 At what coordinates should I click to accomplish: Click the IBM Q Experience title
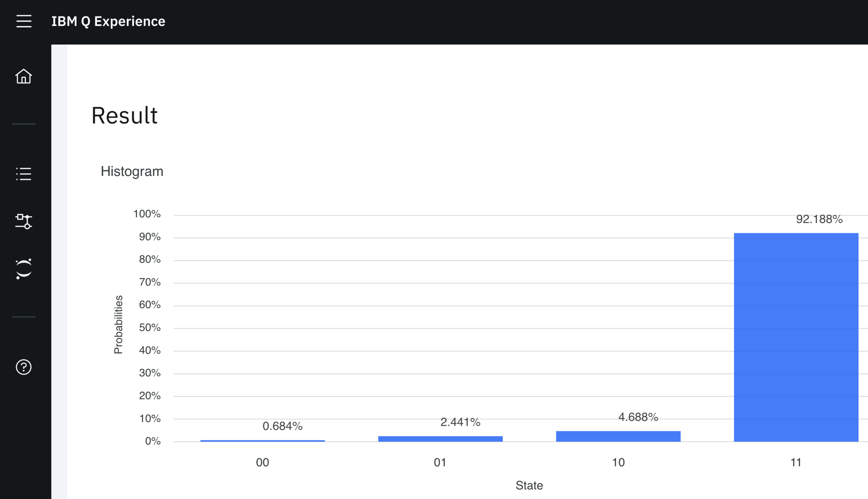tap(108, 21)
